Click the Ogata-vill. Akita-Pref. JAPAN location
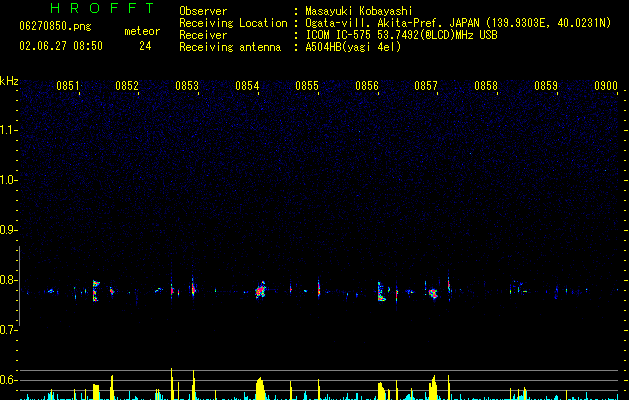 [458, 23]
